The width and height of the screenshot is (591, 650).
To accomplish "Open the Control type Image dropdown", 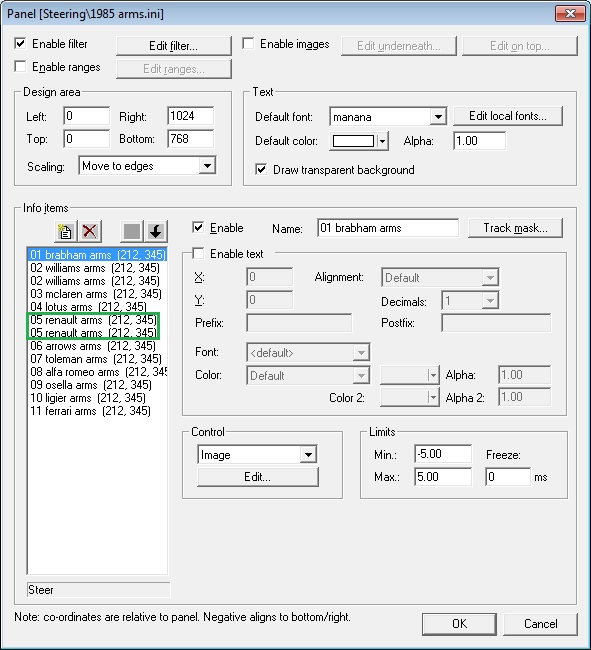I will (x=308, y=455).
